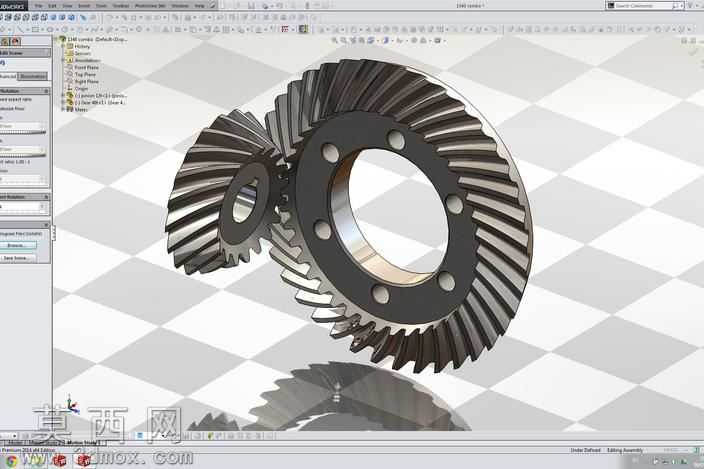Expand the Gear component node
Screen dimensions: 704x469
[x=63, y=102]
